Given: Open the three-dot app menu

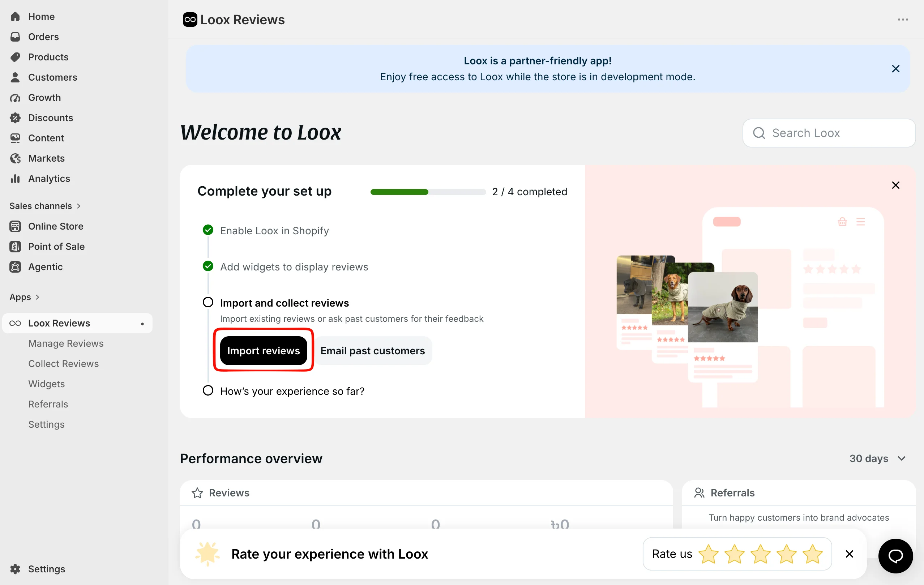Looking at the screenshot, I should coord(903,20).
